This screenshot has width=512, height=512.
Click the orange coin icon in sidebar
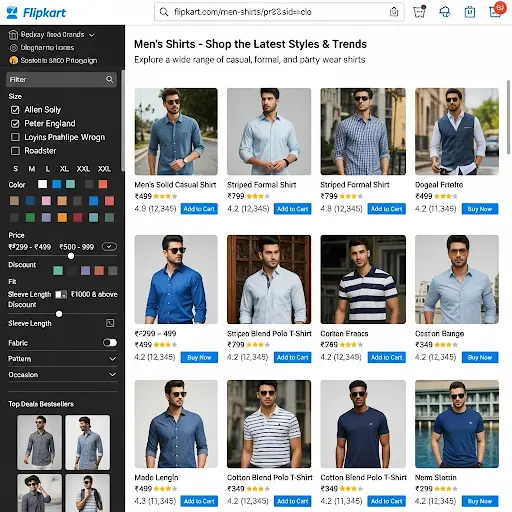13,61
